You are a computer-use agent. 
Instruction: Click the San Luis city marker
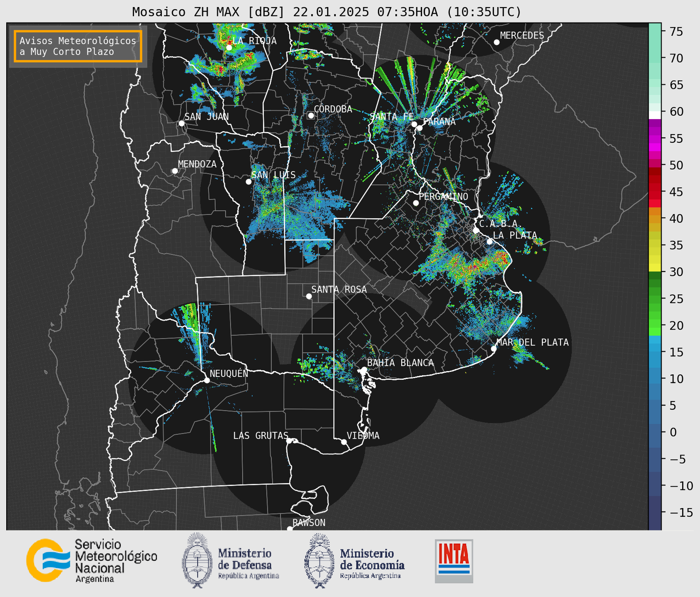249,182
